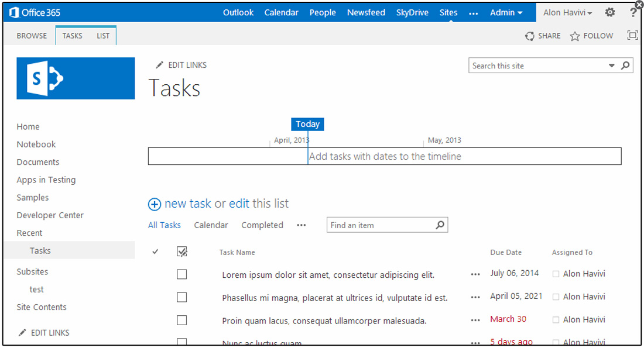Open Sites in top navigation
The image size is (644, 348).
pyautogui.click(x=448, y=12)
